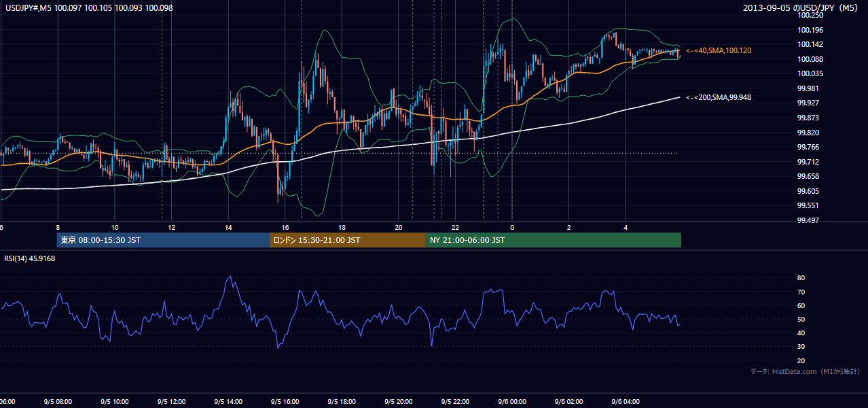Click the 9/5 20:00 time axis label

point(399,402)
